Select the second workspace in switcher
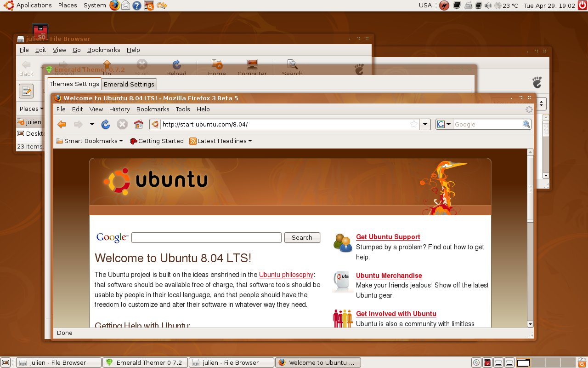 [x=538, y=362]
